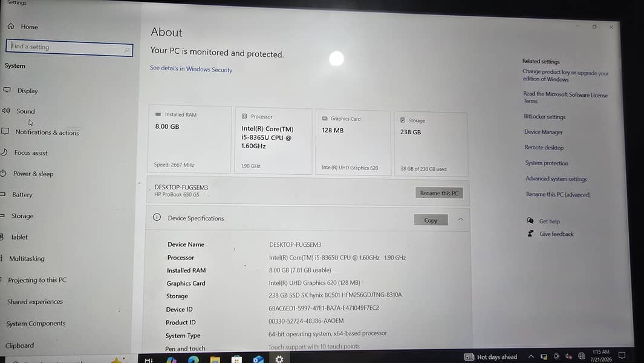Open Focus assist settings

pyautogui.click(x=24, y=152)
